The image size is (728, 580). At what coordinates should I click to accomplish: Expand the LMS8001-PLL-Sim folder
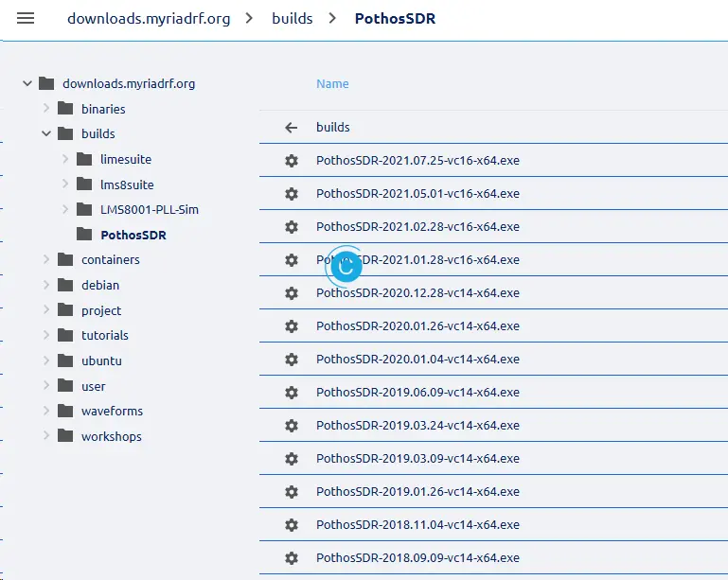(65, 209)
